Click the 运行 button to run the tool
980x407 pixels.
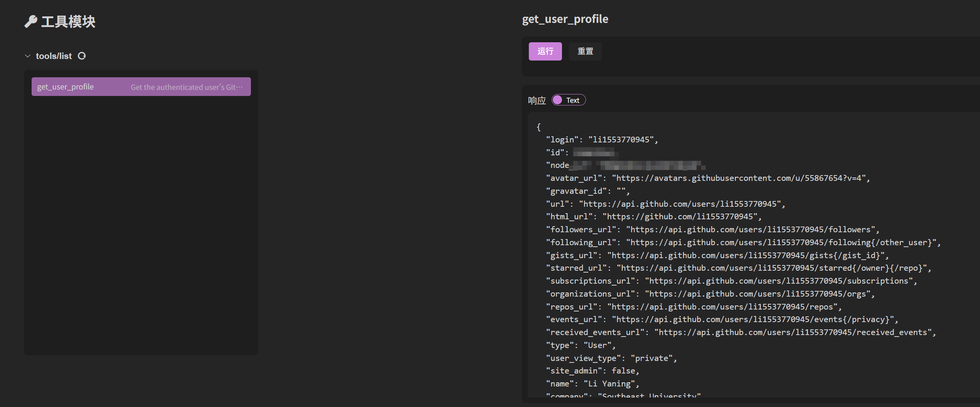click(545, 51)
